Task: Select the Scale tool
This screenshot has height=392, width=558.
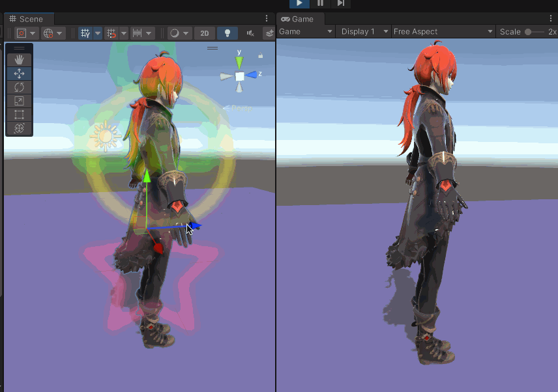Action: pos(19,101)
